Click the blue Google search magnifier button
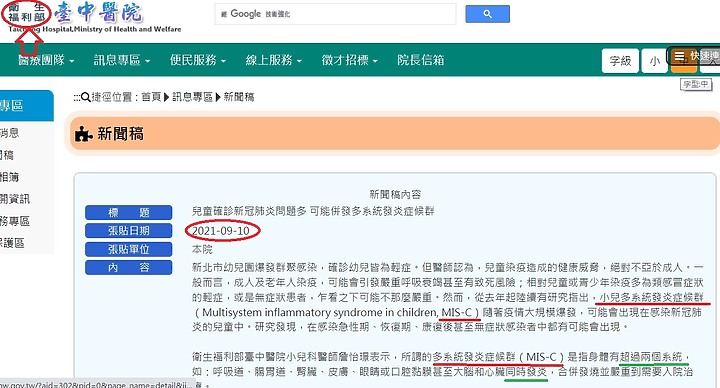 point(487,14)
